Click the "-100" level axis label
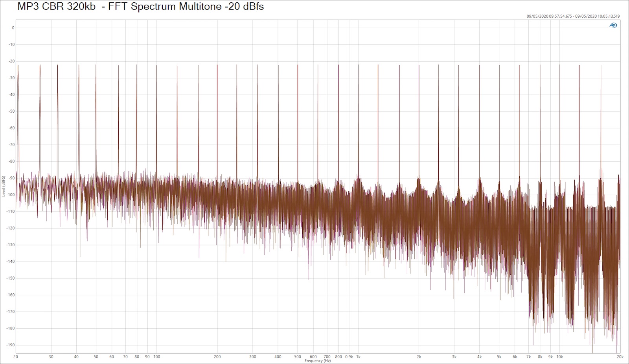This screenshot has width=629, height=364. click(11, 195)
